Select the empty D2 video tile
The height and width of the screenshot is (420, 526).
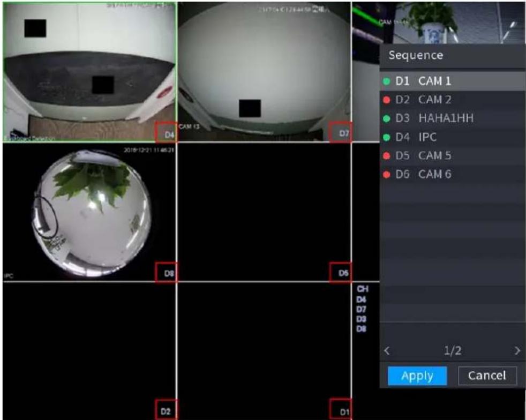[x=89, y=351]
